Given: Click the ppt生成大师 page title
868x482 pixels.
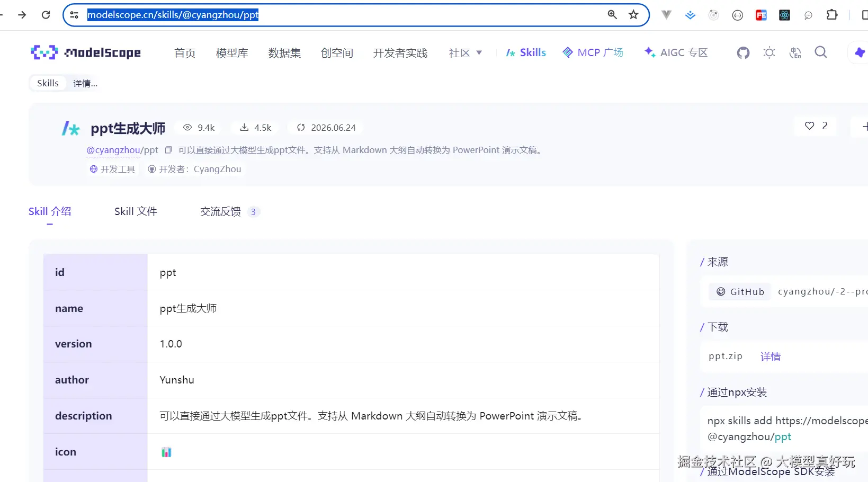Looking at the screenshot, I should (128, 128).
